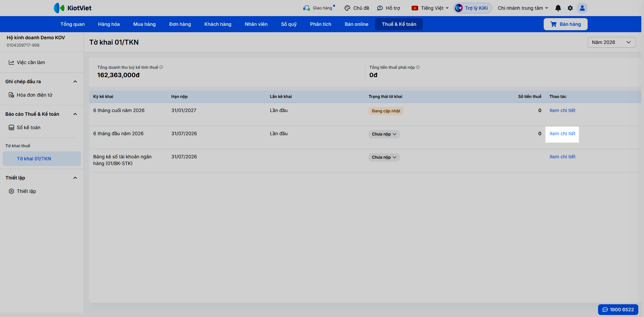Screen dimensions: 644x317
Task: Open the Sổ quỹ menu
Action: pyautogui.click(x=289, y=24)
